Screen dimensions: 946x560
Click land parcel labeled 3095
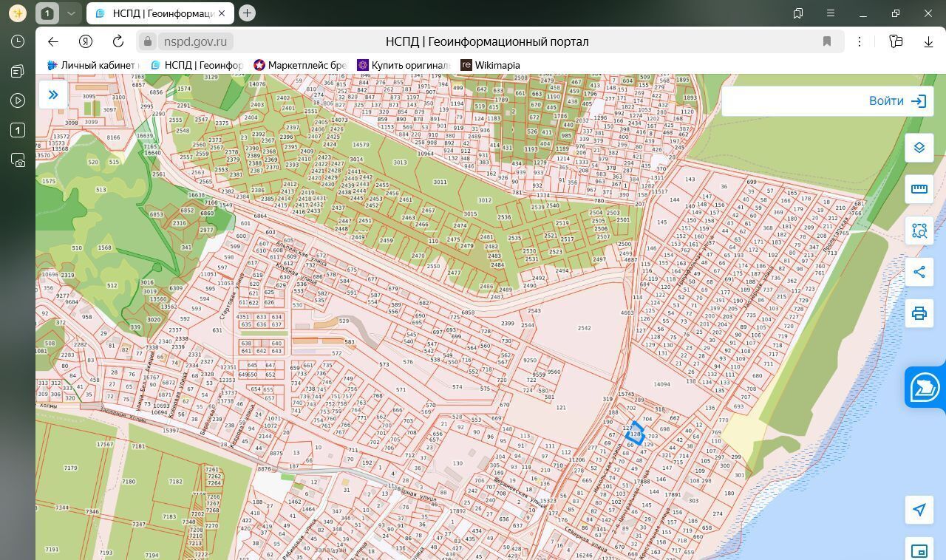pos(89,97)
